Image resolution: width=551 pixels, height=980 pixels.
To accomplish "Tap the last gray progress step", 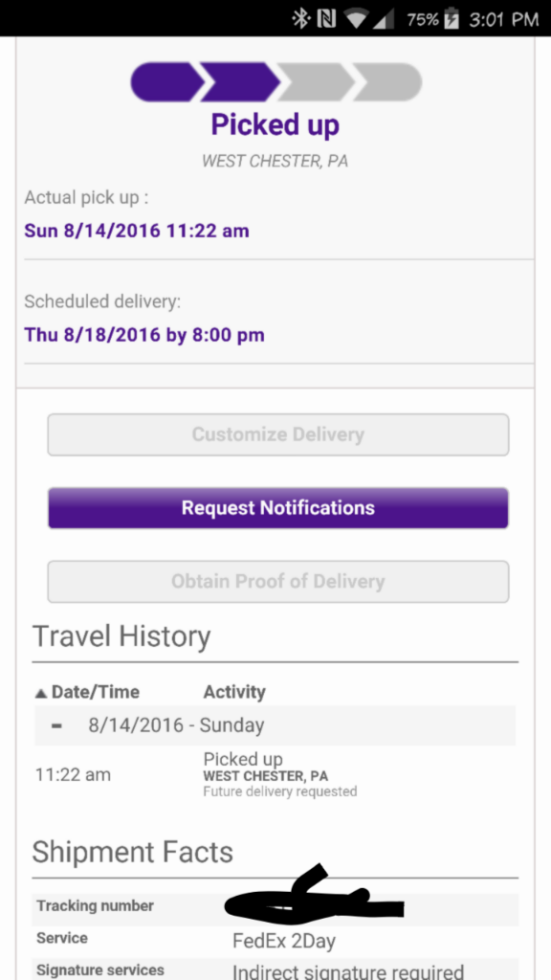I will [x=388, y=82].
